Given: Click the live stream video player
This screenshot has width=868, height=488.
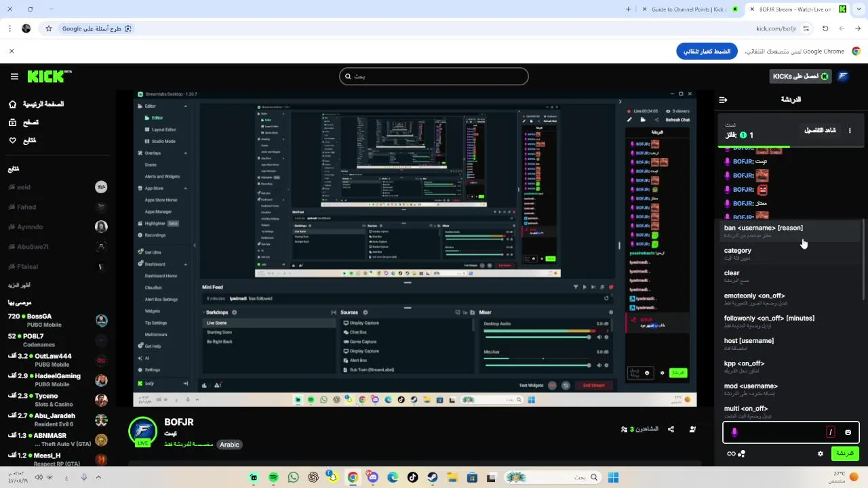Looking at the screenshot, I should [x=415, y=249].
